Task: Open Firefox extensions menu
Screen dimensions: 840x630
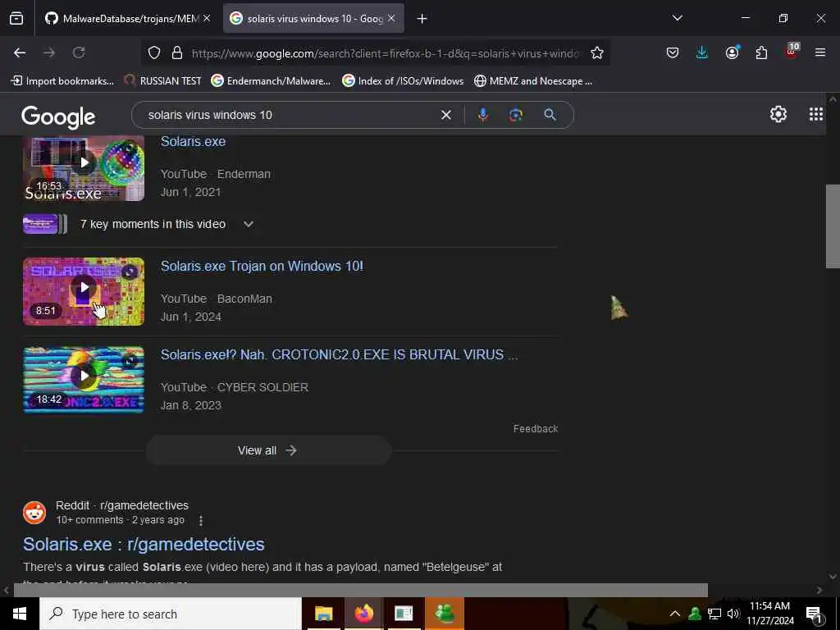Action: pos(761,52)
